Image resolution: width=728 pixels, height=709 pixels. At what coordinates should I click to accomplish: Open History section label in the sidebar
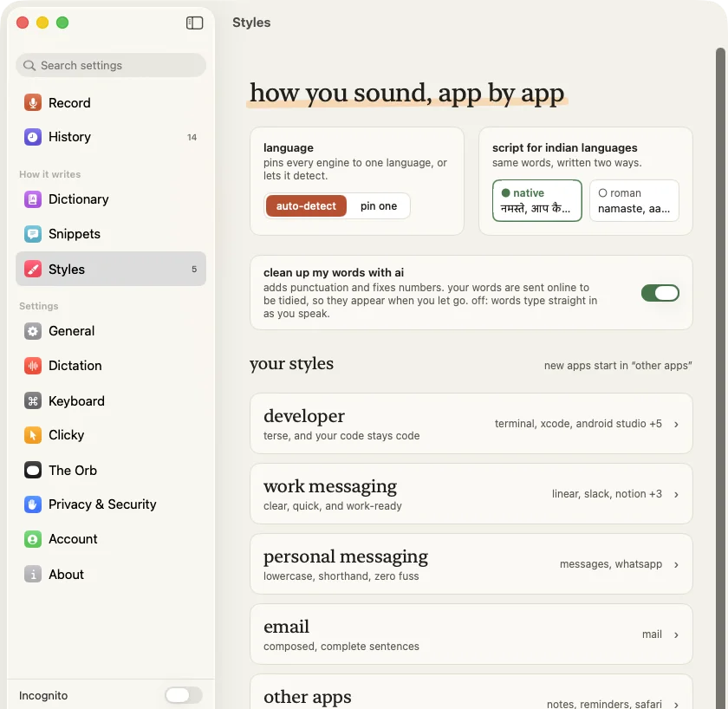(69, 137)
